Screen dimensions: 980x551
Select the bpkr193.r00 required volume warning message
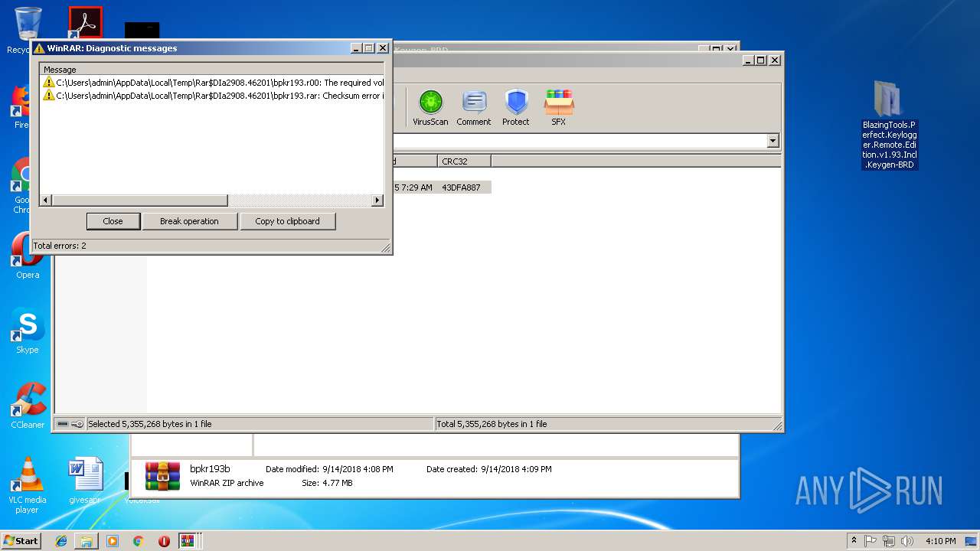[213, 83]
